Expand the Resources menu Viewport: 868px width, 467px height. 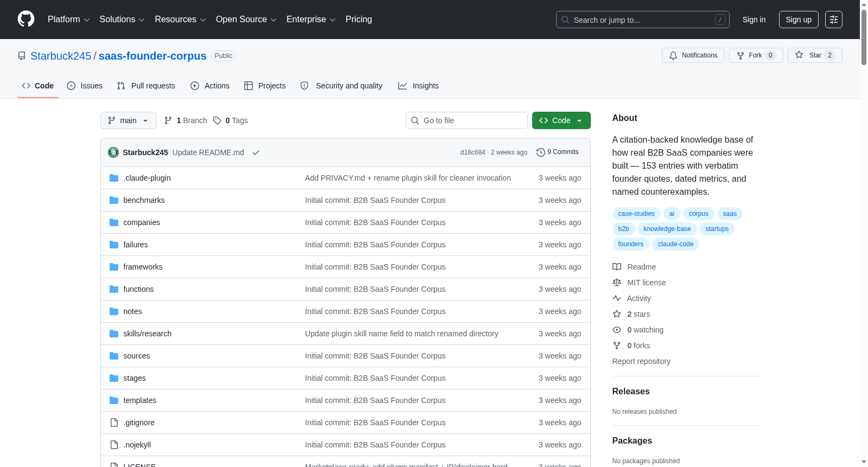click(180, 20)
